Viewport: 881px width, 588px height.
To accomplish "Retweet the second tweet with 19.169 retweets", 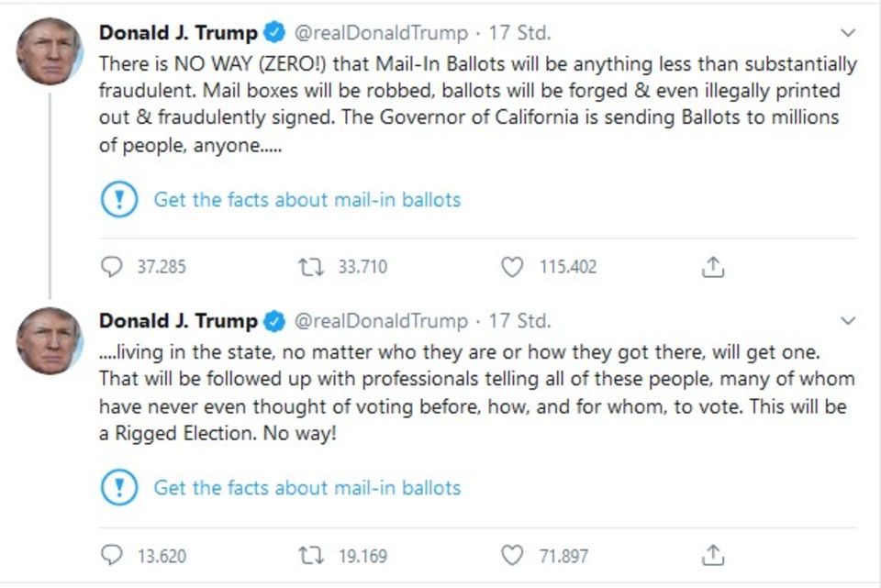I will [310, 555].
